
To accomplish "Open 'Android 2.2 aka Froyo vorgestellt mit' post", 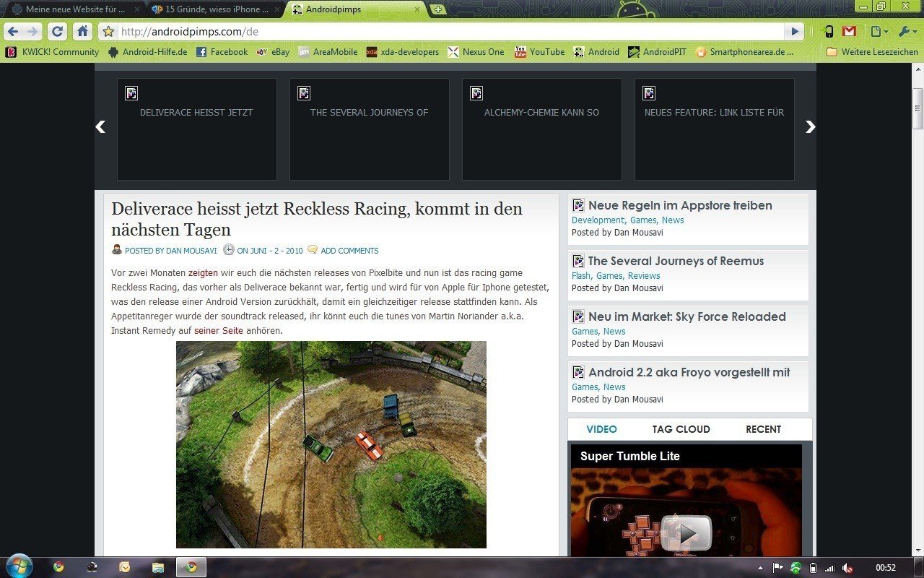I will [689, 373].
